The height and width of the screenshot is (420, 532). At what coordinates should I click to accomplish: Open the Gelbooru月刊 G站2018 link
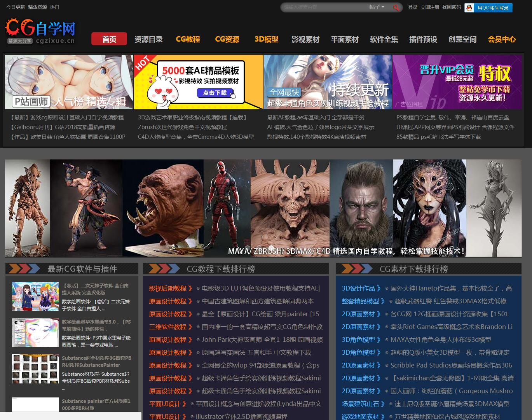pos(63,127)
